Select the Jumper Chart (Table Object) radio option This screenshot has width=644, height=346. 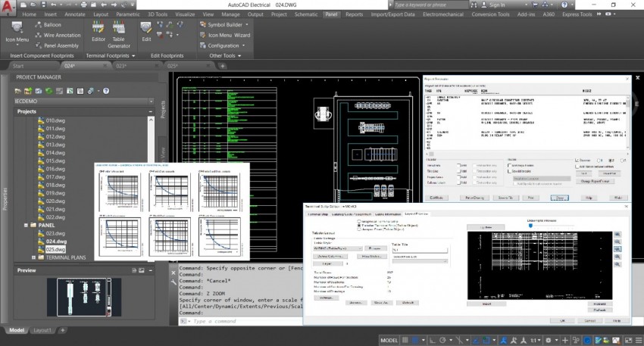[x=359, y=229]
